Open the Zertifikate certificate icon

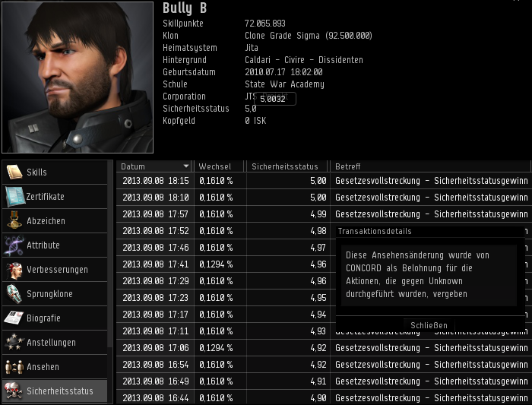click(x=15, y=196)
